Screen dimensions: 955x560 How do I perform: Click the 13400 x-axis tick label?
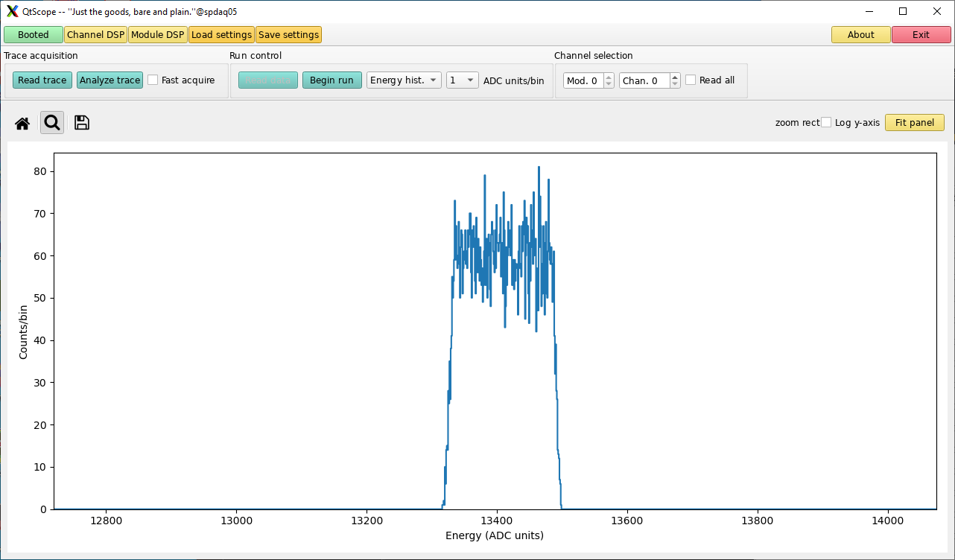(496, 521)
